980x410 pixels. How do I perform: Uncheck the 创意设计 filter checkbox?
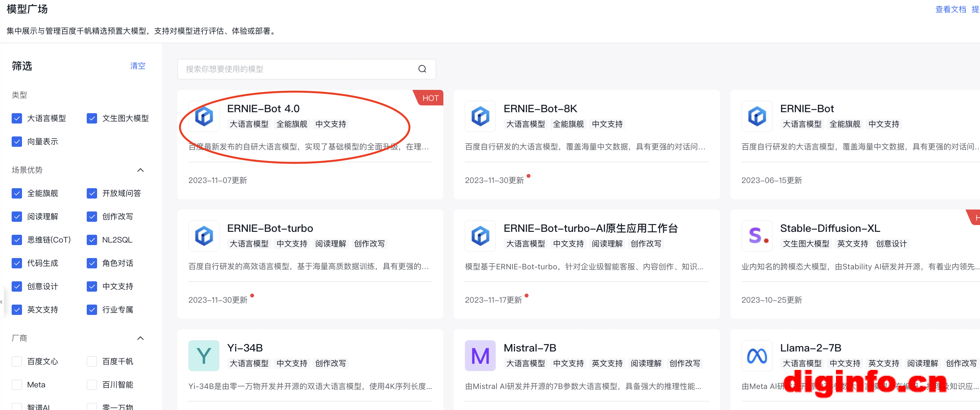pyautogui.click(x=17, y=286)
